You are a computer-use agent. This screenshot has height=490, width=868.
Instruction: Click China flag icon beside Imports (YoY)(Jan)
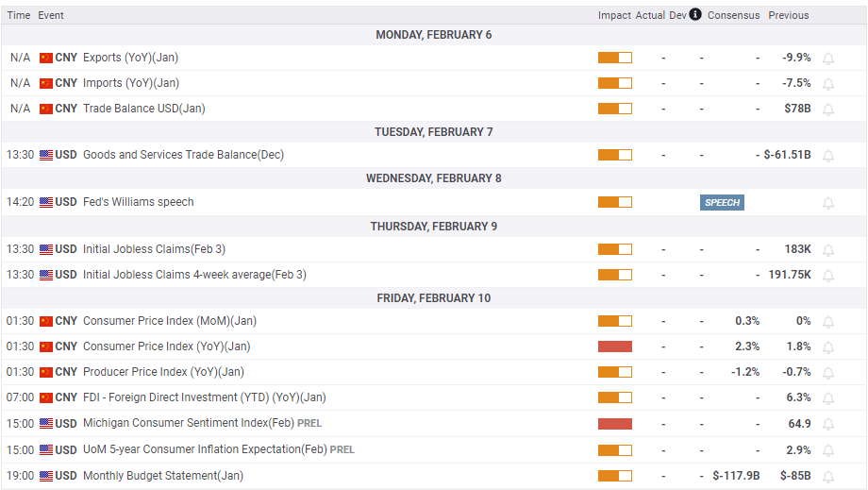pyautogui.click(x=46, y=83)
